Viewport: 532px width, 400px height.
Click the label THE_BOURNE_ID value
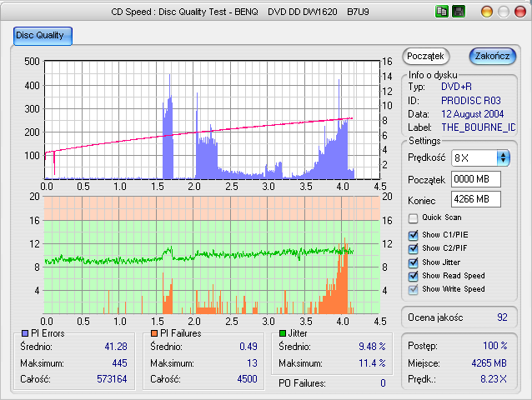pyautogui.click(x=479, y=127)
